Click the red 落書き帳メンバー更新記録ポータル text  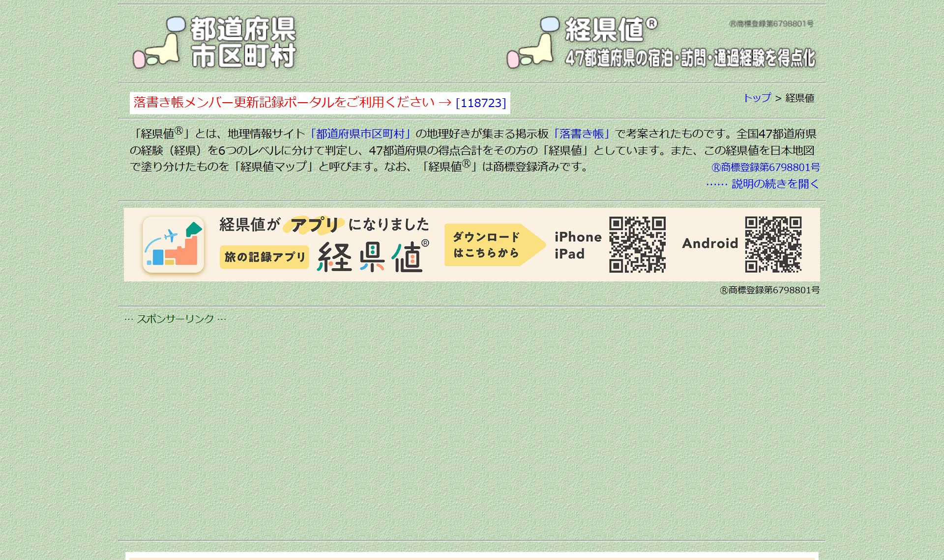coord(292,102)
